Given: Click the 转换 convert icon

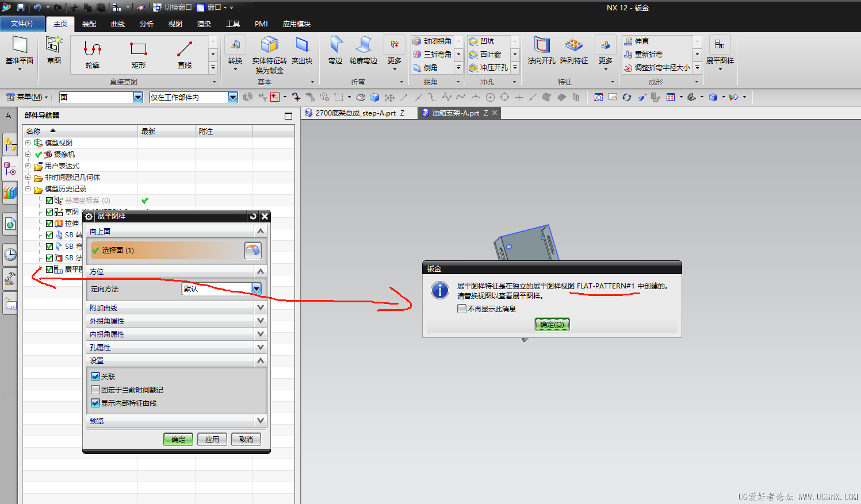Looking at the screenshot, I should [x=235, y=45].
